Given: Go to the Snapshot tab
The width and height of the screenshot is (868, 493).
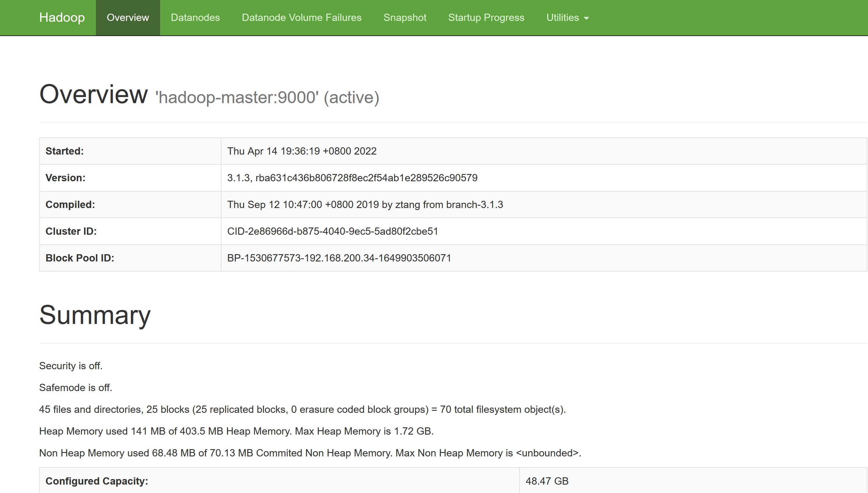Looking at the screenshot, I should [x=405, y=18].
